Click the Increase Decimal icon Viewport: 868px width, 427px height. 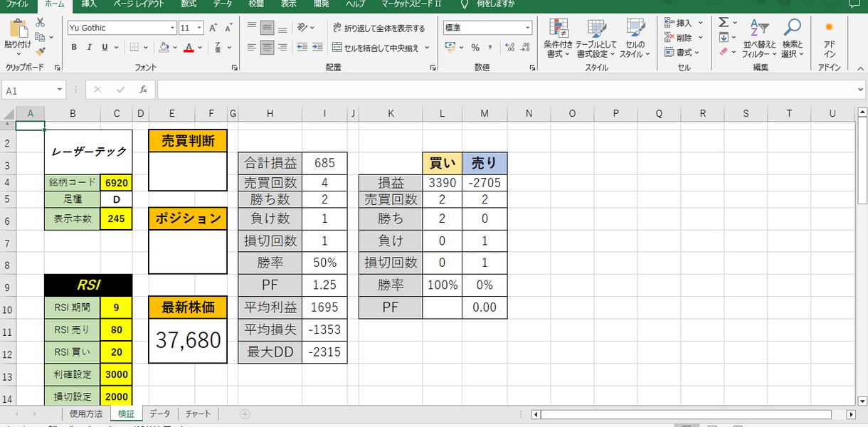click(x=509, y=48)
